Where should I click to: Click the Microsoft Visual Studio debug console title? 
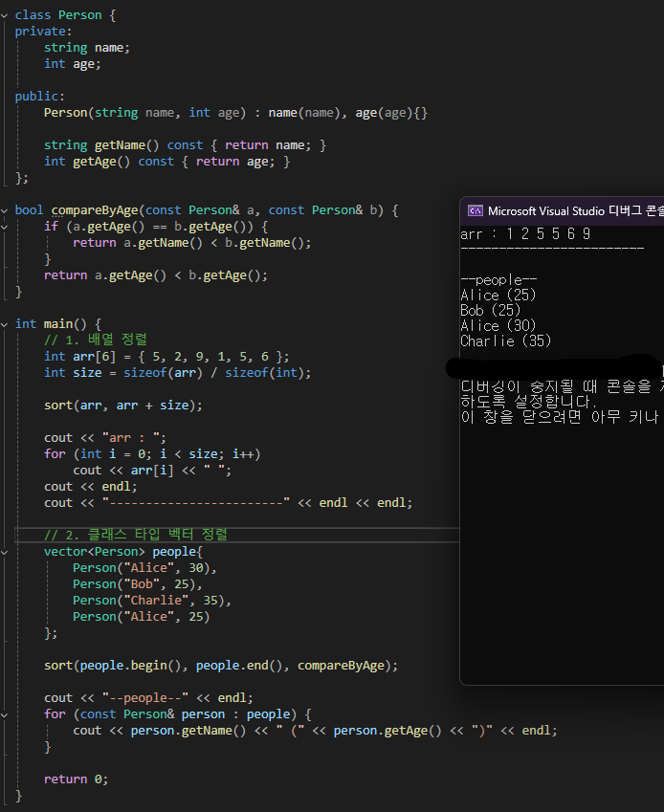[x=575, y=210]
